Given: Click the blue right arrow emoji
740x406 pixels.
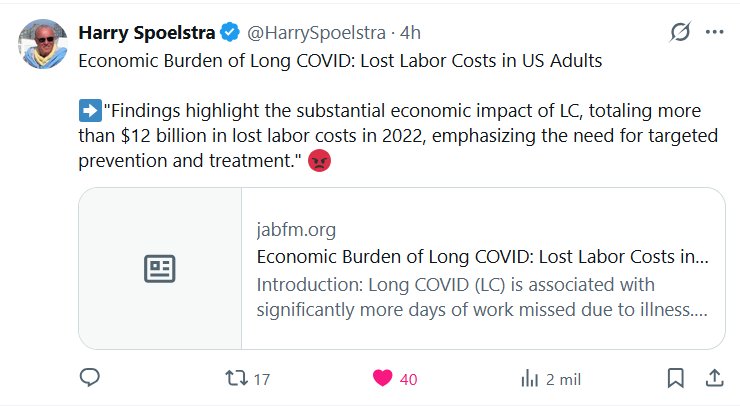Looking at the screenshot, I should [88, 109].
